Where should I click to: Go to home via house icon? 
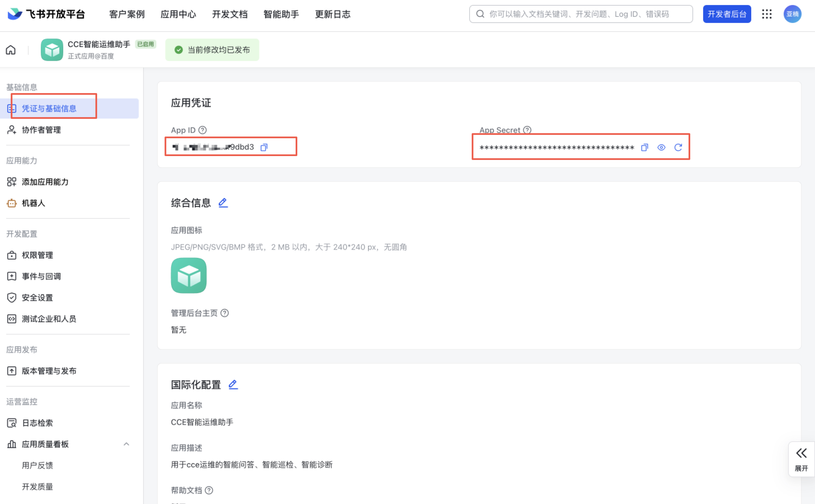pos(11,50)
